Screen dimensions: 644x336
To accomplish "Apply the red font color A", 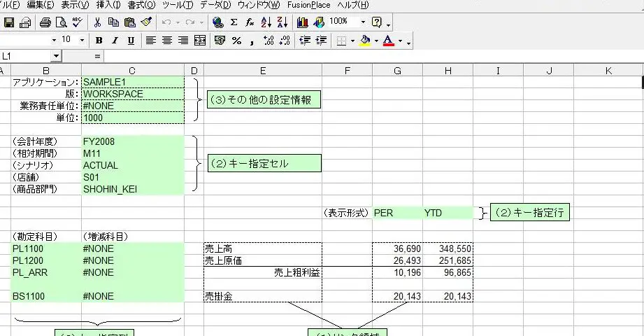I will click(x=389, y=41).
